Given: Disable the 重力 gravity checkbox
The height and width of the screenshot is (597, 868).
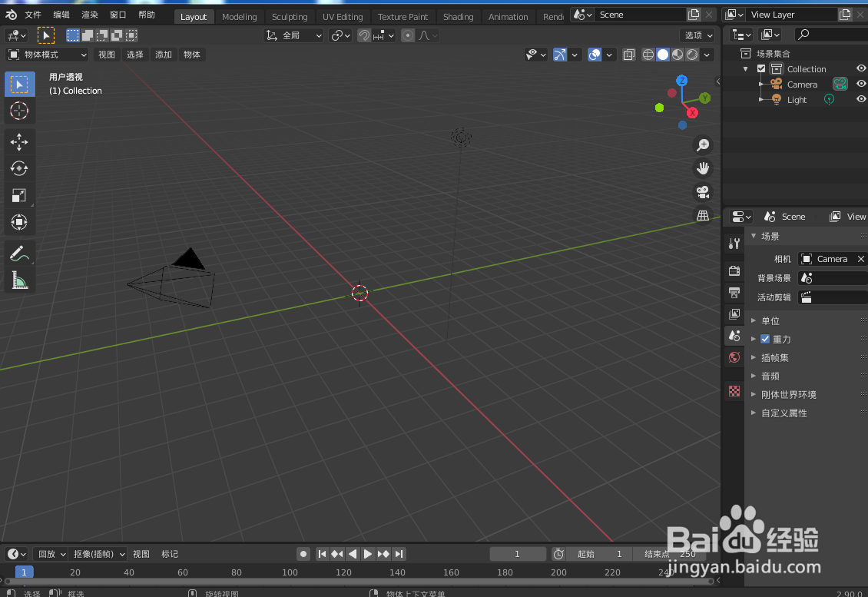Looking at the screenshot, I should click(x=765, y=339).
